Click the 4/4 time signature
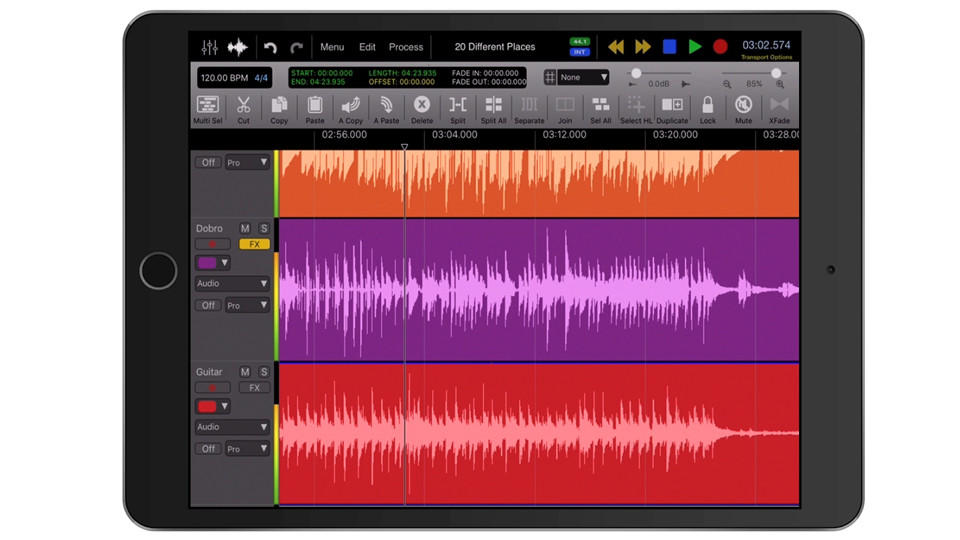960x540 pixels. click(x=261, y=78)
